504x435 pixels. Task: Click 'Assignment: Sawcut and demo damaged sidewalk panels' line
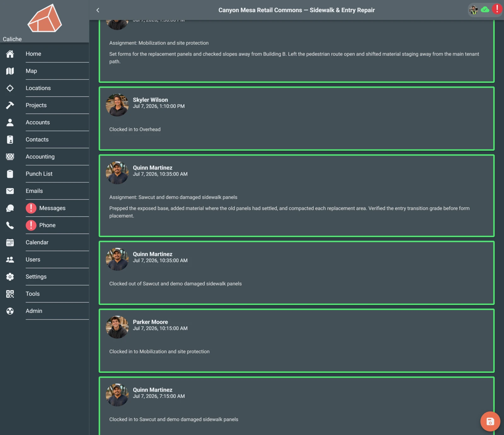click(173, 197)
